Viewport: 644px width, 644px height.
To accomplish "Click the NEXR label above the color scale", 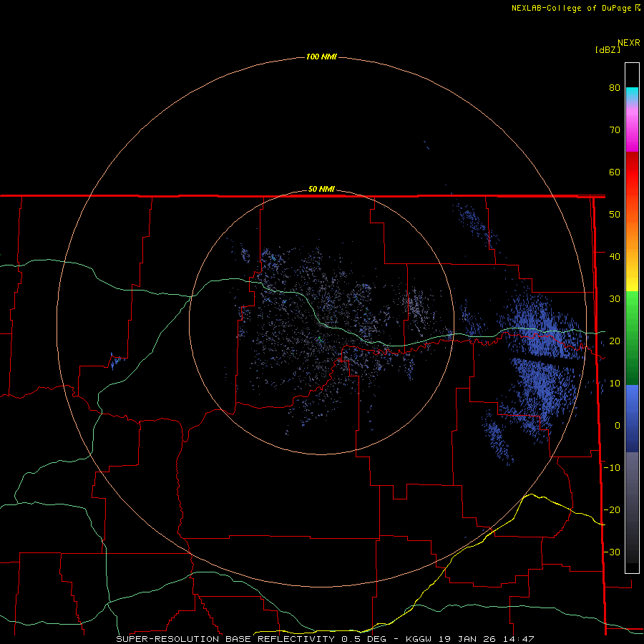I will tap(629, 43).
